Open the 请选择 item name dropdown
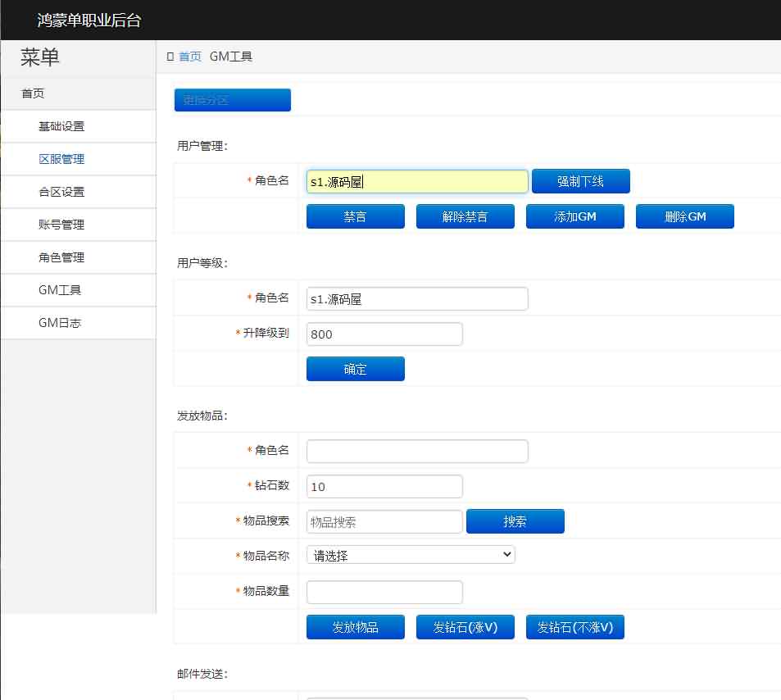 (410, 554)
